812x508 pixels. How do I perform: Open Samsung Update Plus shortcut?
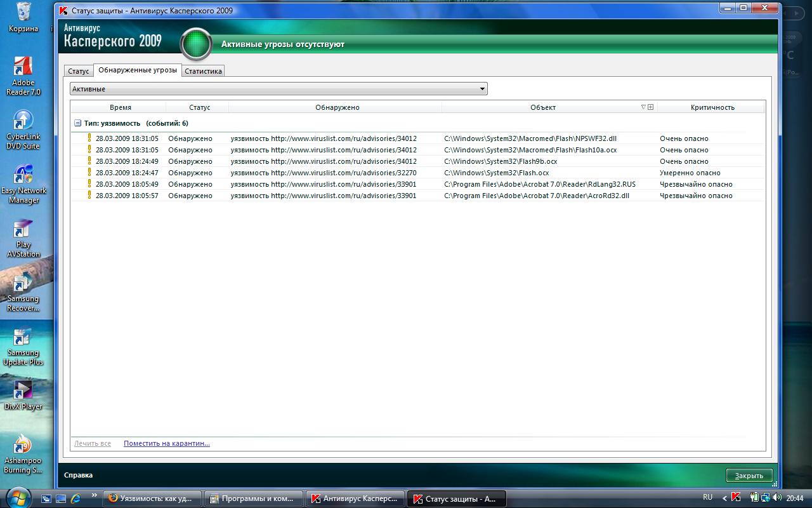pos(23,347)
